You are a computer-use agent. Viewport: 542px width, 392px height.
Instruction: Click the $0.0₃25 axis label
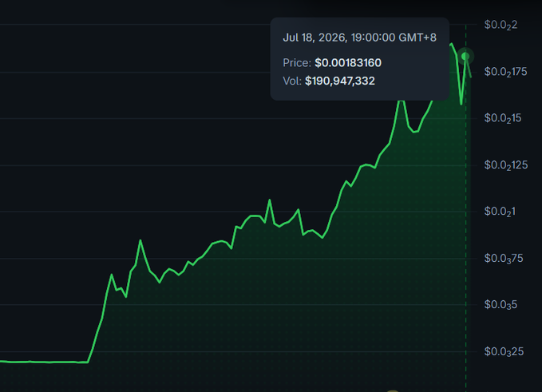pyautogui.click(x=504, y=352)
